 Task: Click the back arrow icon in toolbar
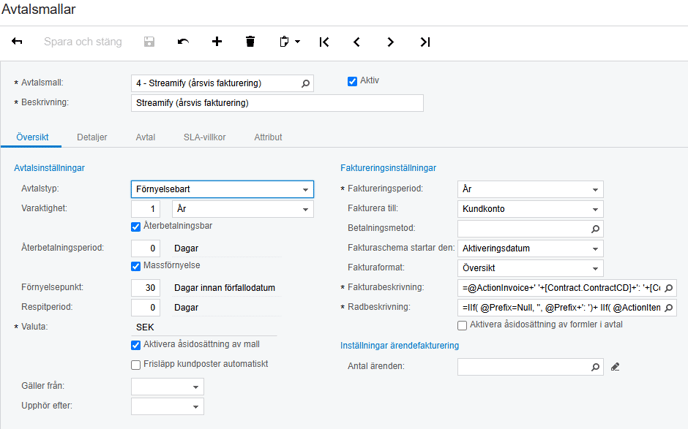tap(17, 41)
